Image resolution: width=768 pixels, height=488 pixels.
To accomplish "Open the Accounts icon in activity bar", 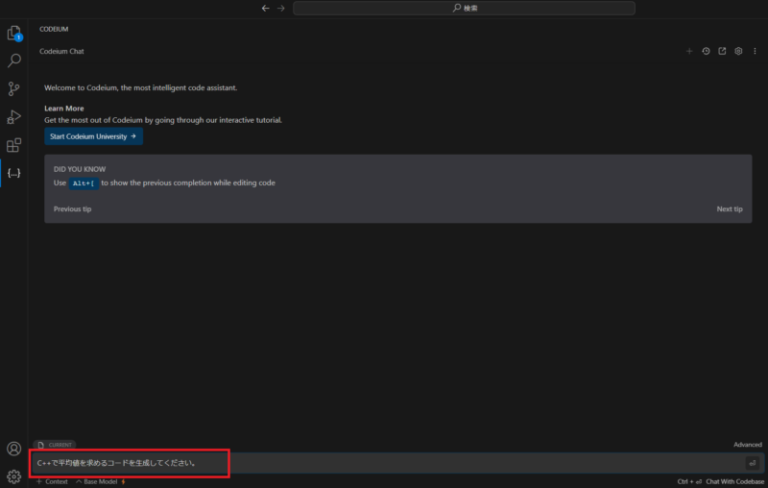I will [x=14, y=449].
